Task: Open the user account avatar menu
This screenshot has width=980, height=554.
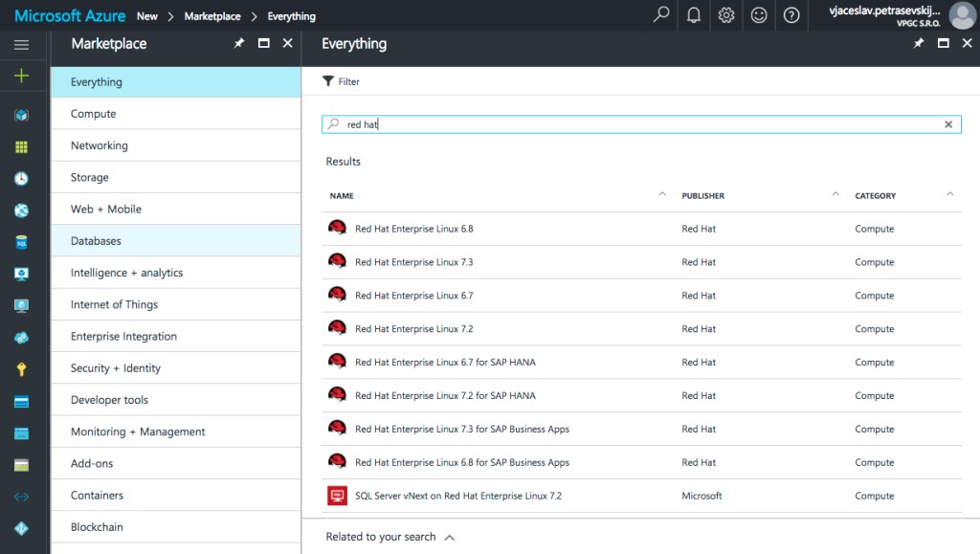Action: tap(962, 15)
